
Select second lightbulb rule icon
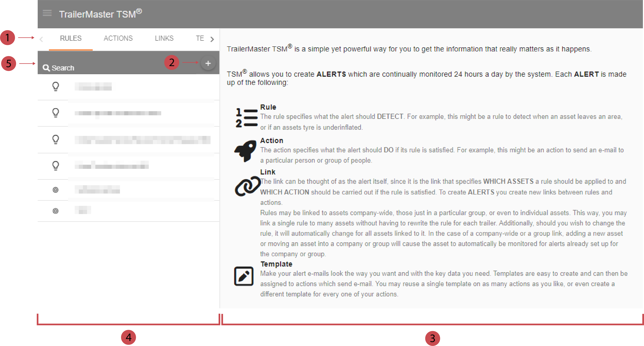56,113
